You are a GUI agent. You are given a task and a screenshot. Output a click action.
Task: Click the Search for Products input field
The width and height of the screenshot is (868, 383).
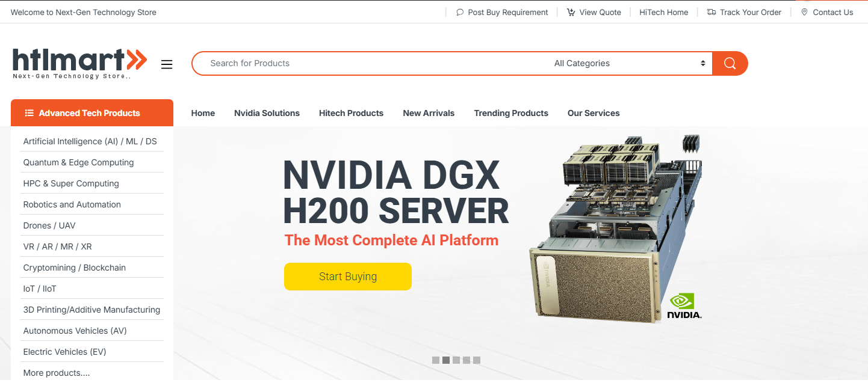tap(373, 64)
